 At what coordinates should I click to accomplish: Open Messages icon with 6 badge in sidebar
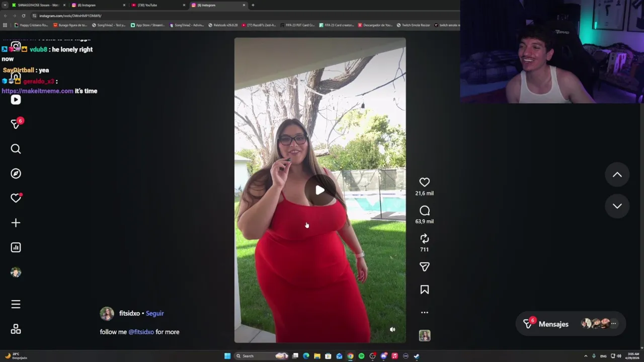pyautogui.click(x=17, y=123)
